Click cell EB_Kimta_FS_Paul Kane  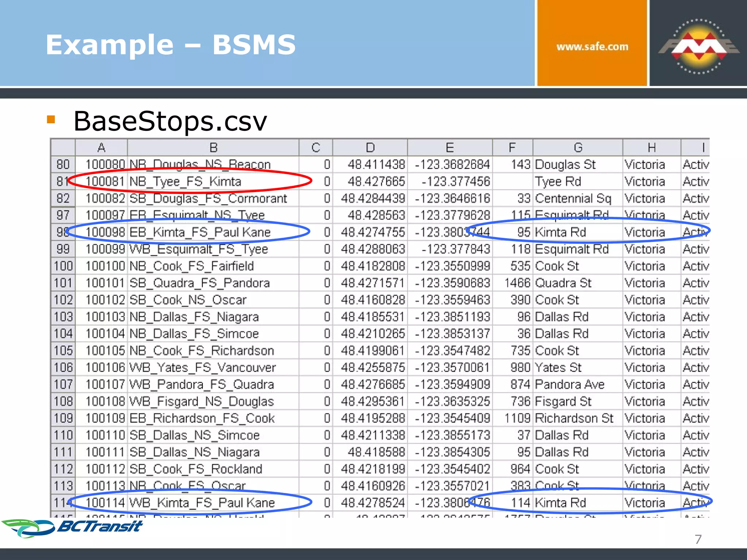click(213, 232)
